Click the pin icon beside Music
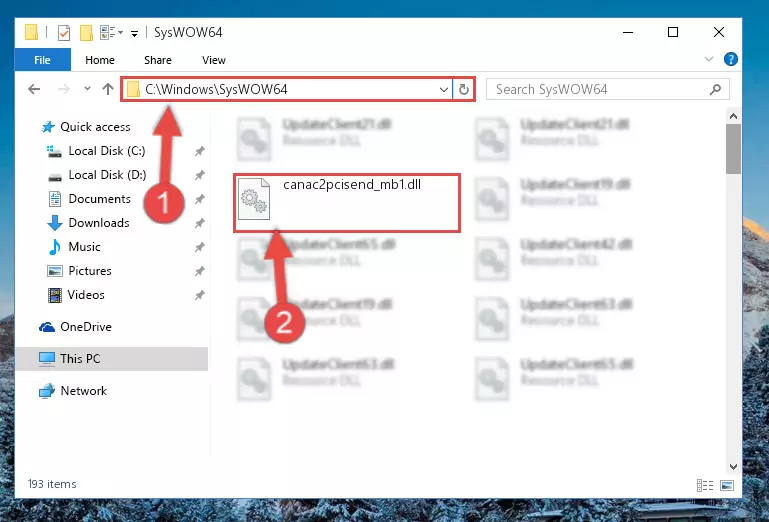The width and height of the screenshot is (769, 522). click(199, 247)
